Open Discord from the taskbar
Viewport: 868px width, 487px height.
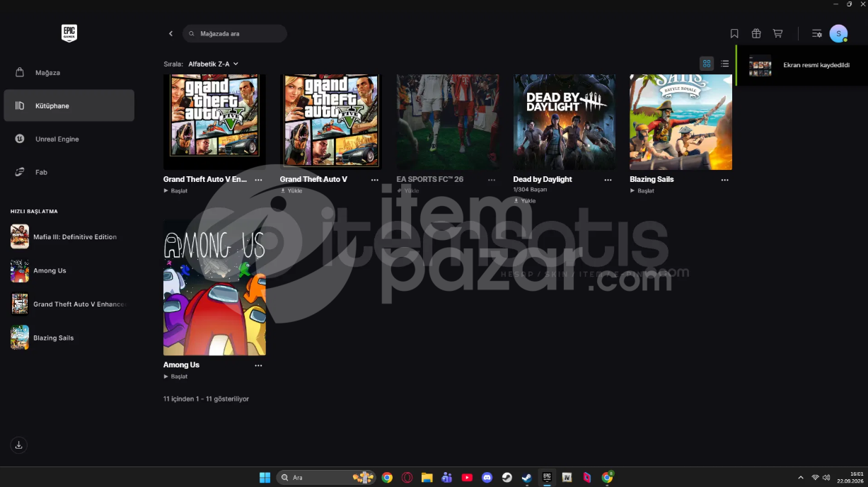pos(487,478)
